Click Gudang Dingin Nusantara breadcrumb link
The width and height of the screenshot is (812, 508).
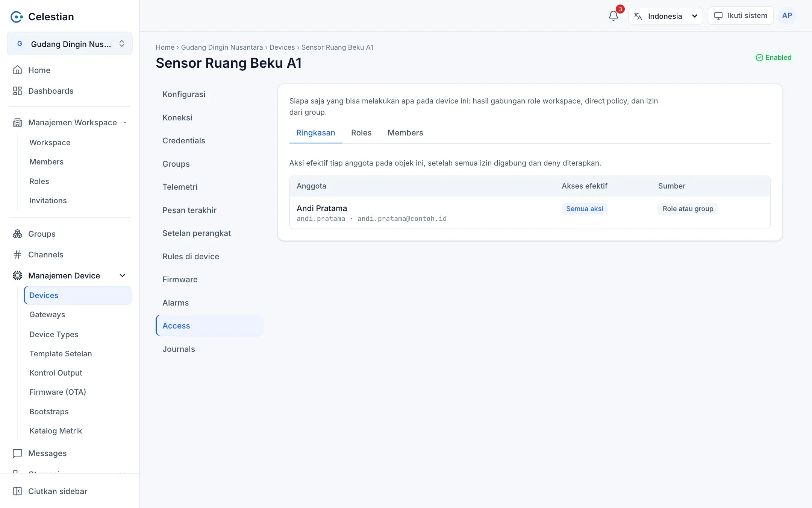point(222,47)
